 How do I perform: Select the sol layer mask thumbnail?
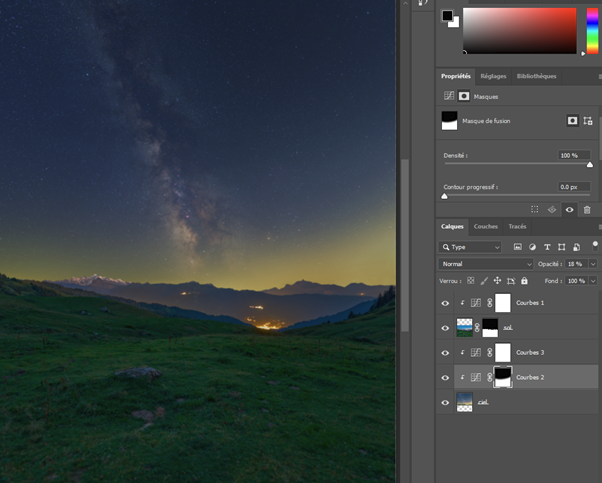490,328
